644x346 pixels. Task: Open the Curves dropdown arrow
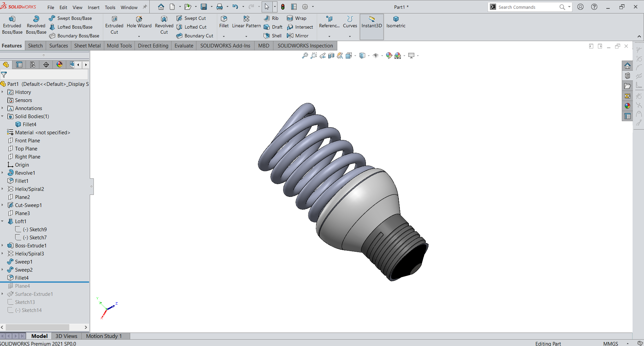(350, 36)
